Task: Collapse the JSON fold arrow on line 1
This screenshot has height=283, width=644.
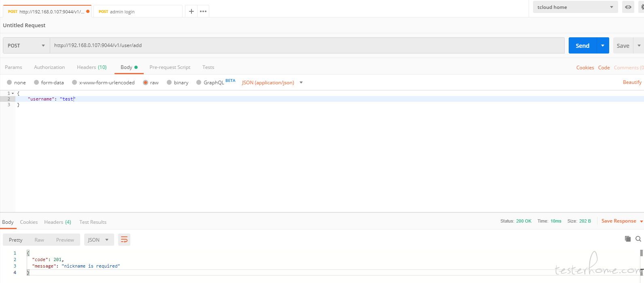Action: click(x=13, y=93)
